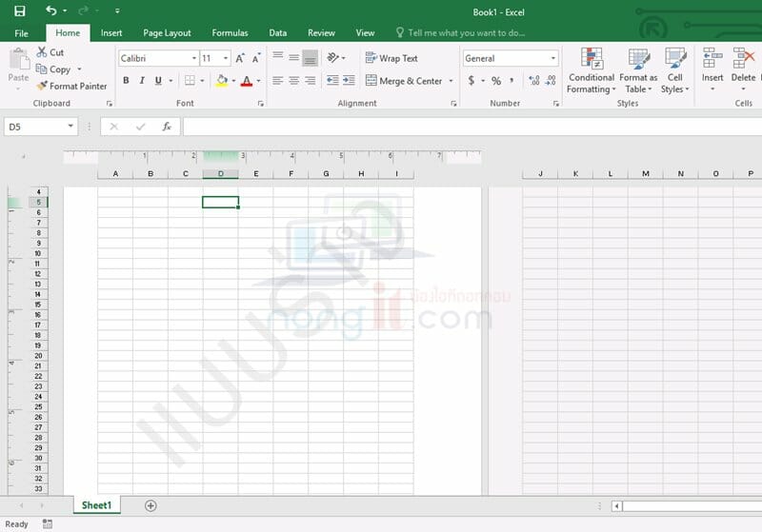Toggle italic formatting

point(142,81)
